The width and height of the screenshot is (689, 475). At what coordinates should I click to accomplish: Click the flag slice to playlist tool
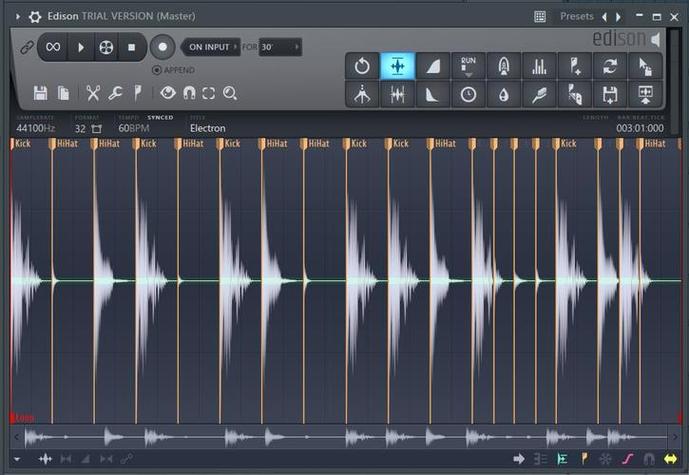(575, 94)
